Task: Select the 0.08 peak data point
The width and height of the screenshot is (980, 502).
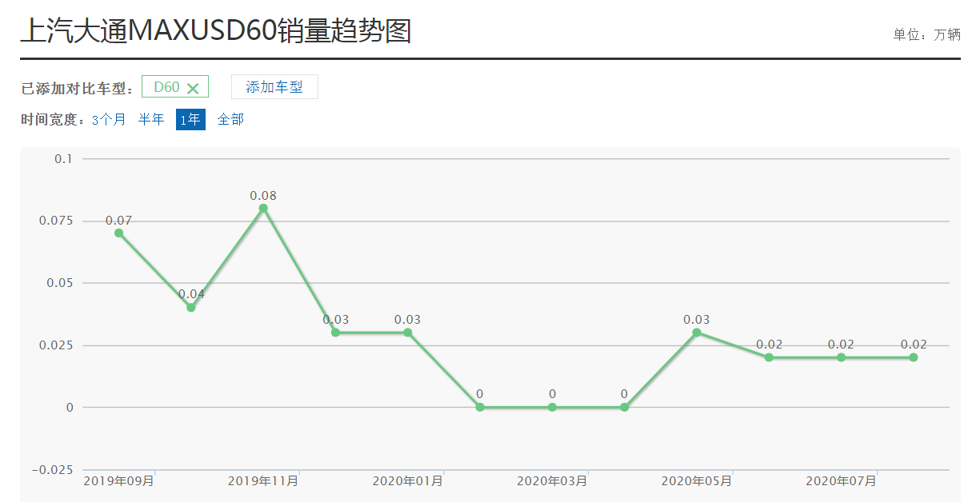Action: [263, 208]
